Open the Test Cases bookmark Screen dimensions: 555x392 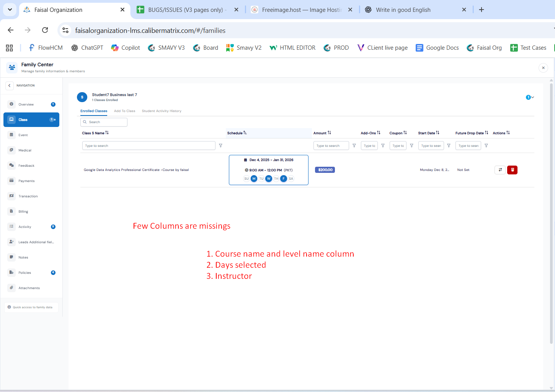pyautogui.click(x=528, y=48)
